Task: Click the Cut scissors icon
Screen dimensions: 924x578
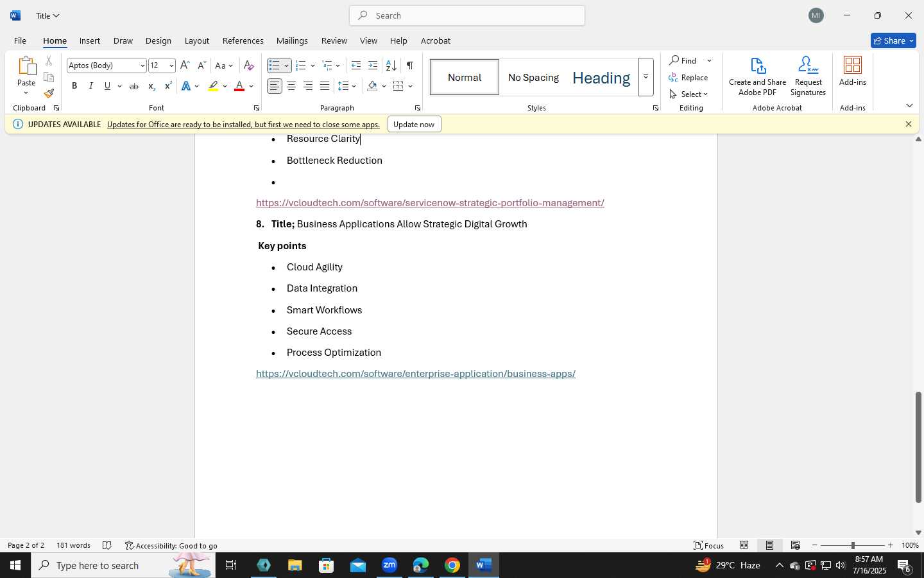Action: tap(49, 61)
